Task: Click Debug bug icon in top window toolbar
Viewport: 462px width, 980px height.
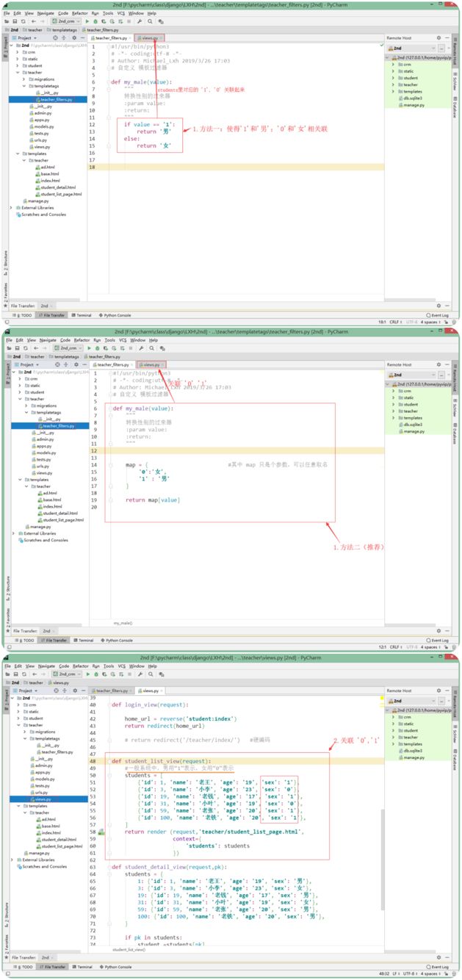Action: 97,21
